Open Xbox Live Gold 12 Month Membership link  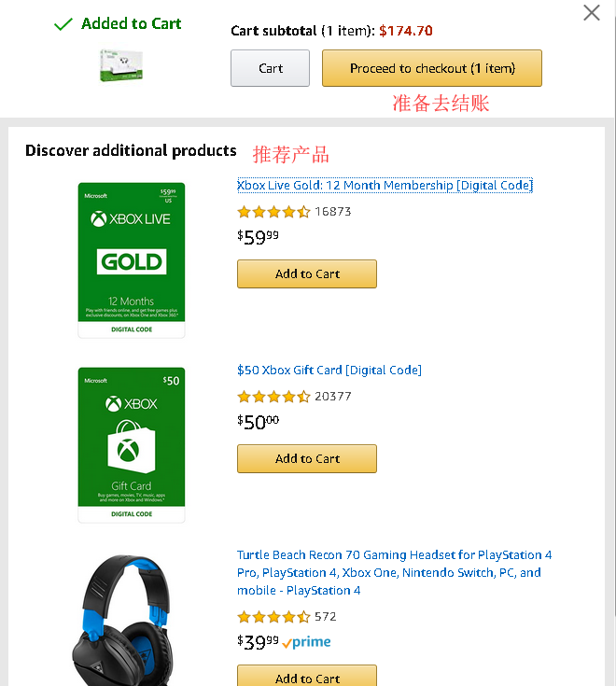click(385, 186)
